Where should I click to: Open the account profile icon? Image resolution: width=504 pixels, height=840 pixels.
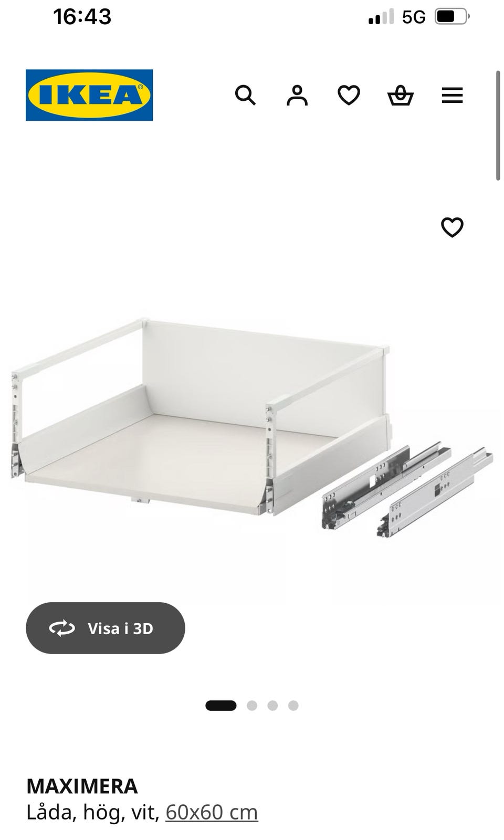tap(297, 96)
